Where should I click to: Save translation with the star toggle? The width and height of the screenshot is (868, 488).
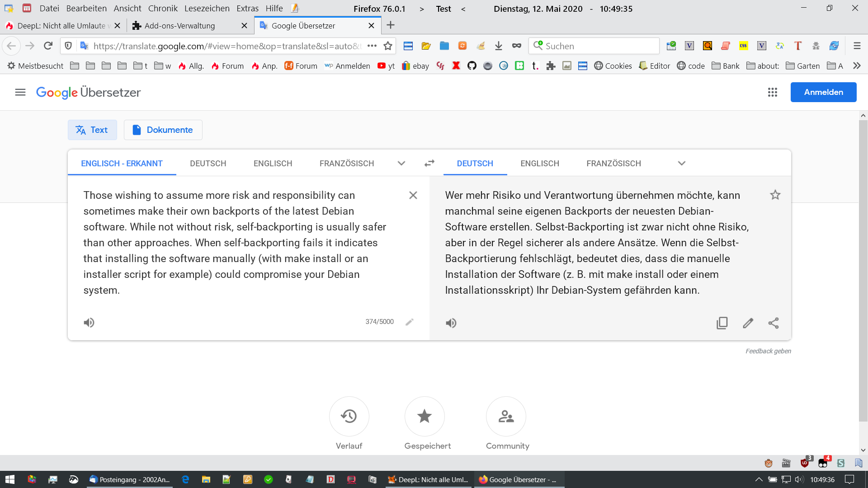(775, 195)
